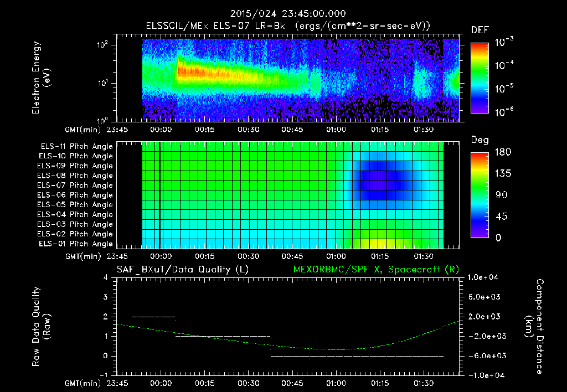The width and height of the screenshot is (567, 392).
Task: Click the 3 tick on data quality axis
Action: coord(106,297)
